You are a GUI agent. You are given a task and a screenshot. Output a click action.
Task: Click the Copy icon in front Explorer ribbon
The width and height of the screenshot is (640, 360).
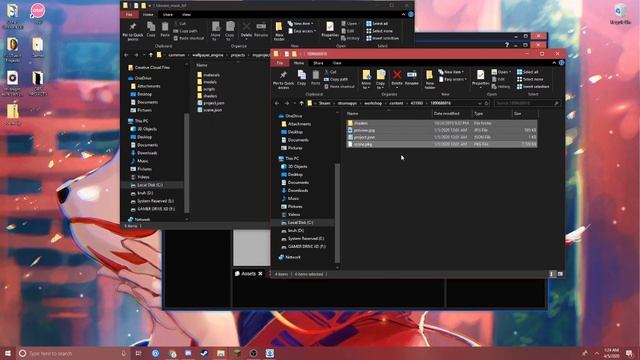[301, 77]
